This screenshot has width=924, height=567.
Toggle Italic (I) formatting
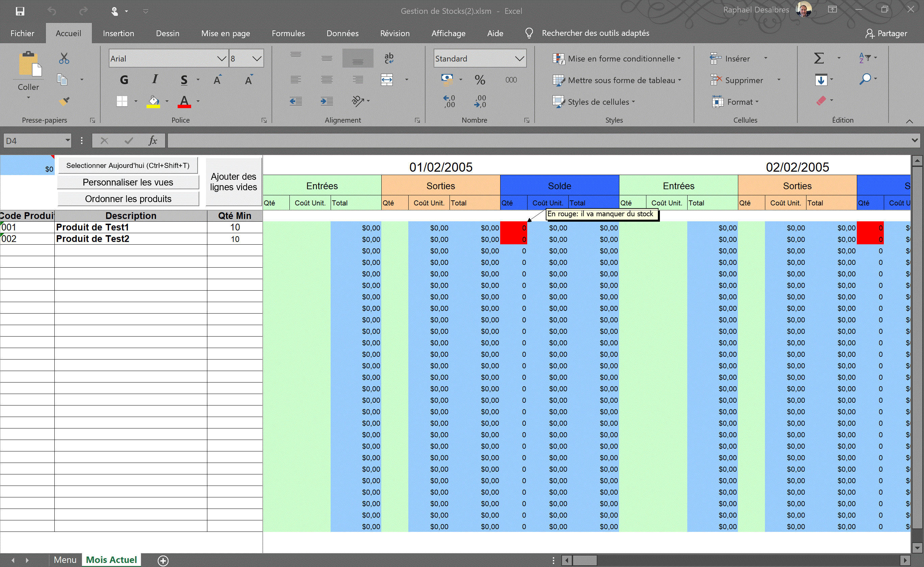[155, 79]
